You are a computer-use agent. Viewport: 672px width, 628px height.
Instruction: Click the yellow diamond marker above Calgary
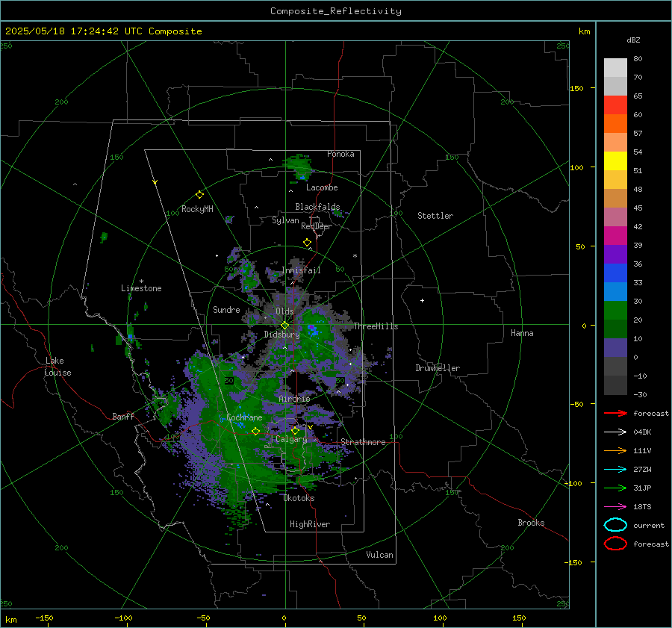point(295,430)
